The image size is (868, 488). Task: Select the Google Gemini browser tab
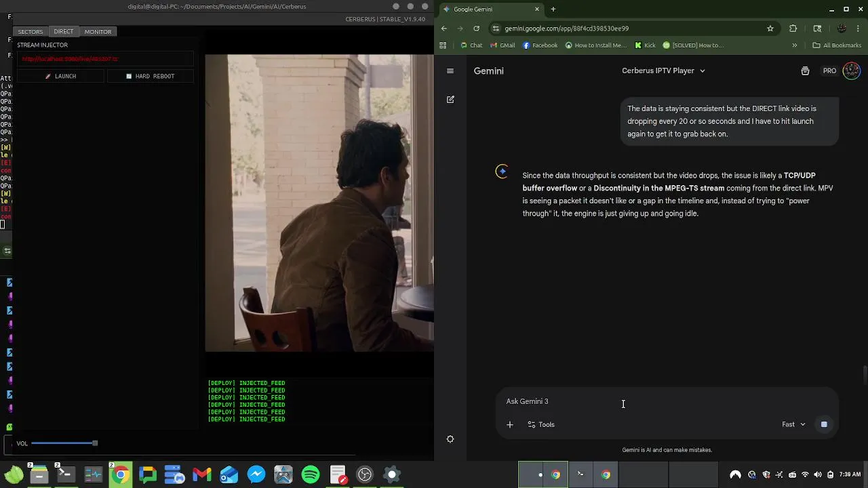point(491,9)
